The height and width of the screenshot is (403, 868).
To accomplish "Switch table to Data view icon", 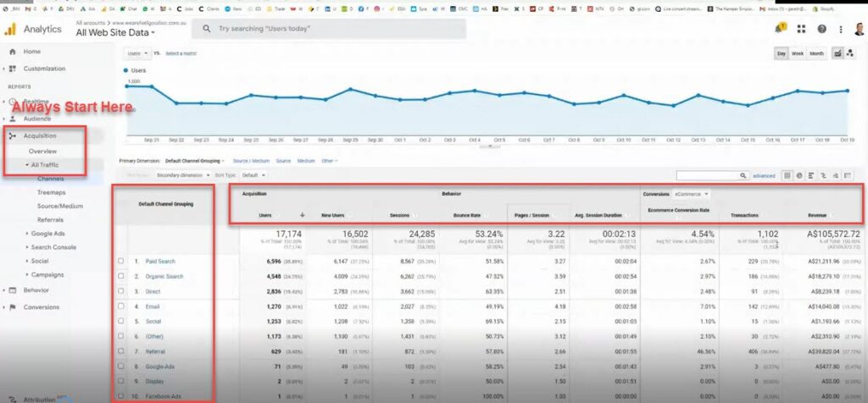I will coord(787,175).
